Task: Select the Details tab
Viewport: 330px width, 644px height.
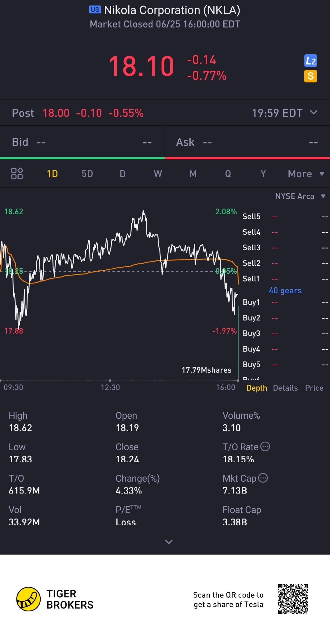Action: pyautogui.click(x=285, y=388)
